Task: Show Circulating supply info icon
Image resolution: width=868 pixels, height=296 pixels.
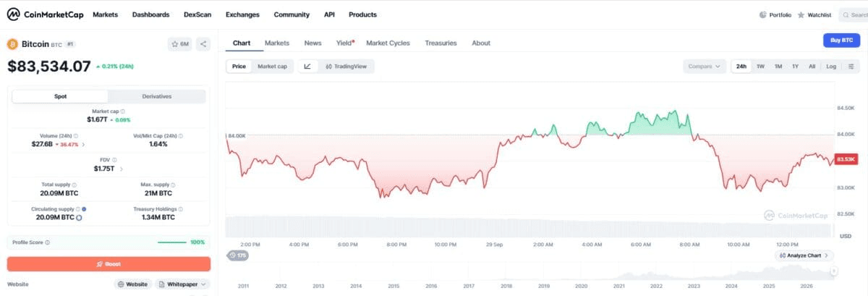Action: point(79,208)
